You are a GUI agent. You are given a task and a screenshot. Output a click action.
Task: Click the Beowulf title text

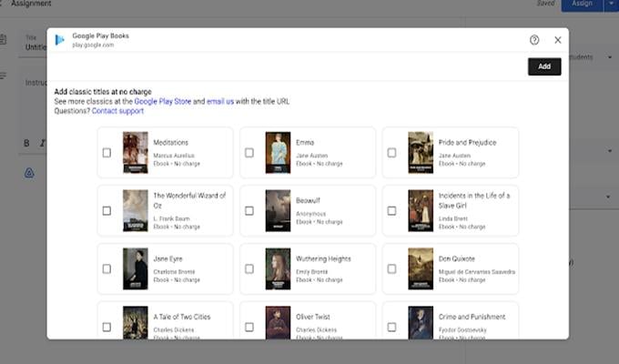tap(308, 200)
